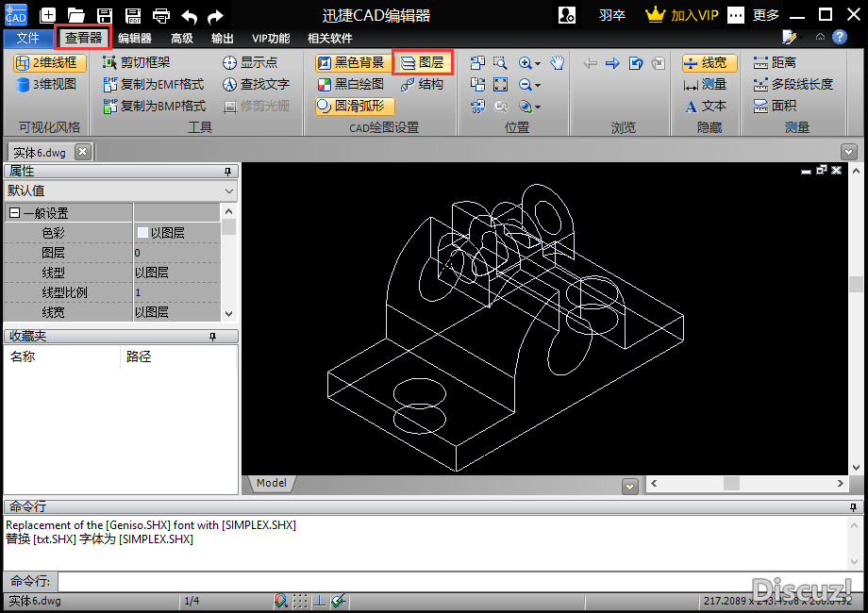Click the print icon in title bar
This screenshot has height=613, width=868.
click(161, 15)
